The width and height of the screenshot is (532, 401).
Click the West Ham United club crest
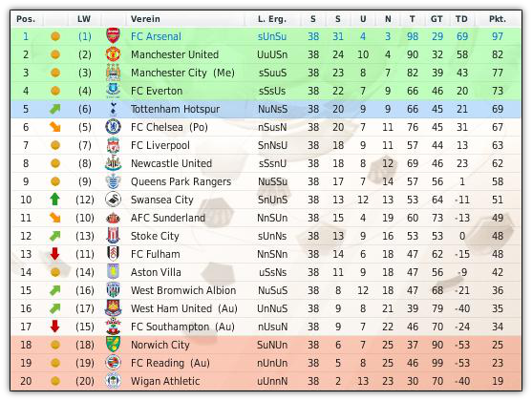[x=113, y=308]
